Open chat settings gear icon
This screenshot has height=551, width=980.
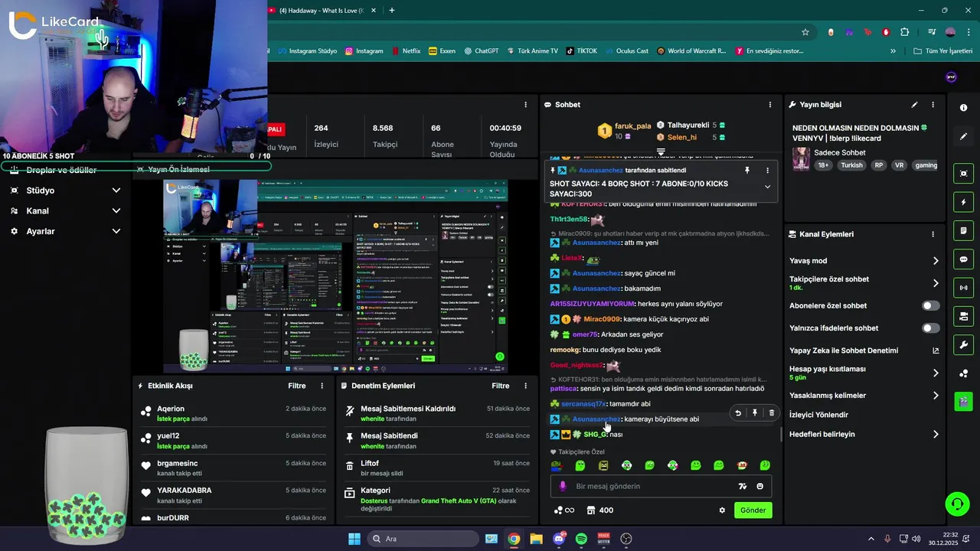[x=721, y=510]
